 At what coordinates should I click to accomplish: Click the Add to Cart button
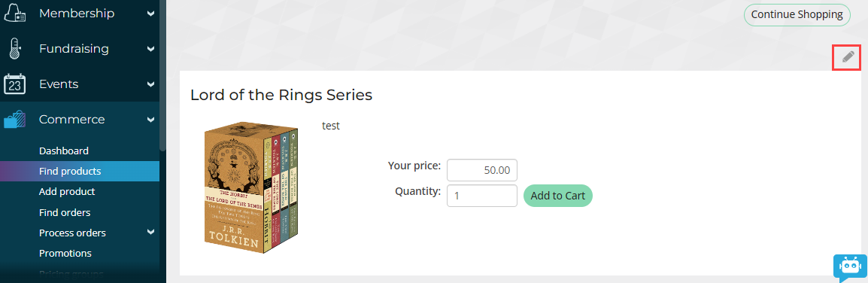point(558,196)
